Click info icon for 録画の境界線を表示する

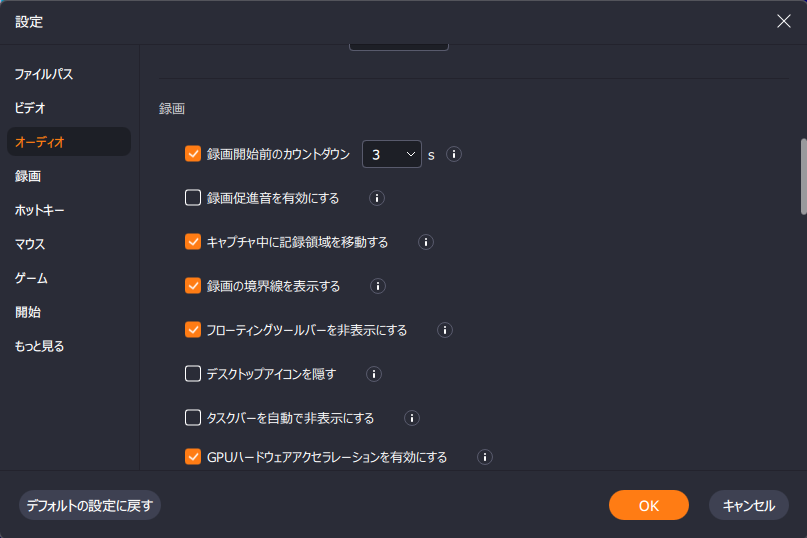[x=378, y=286]
